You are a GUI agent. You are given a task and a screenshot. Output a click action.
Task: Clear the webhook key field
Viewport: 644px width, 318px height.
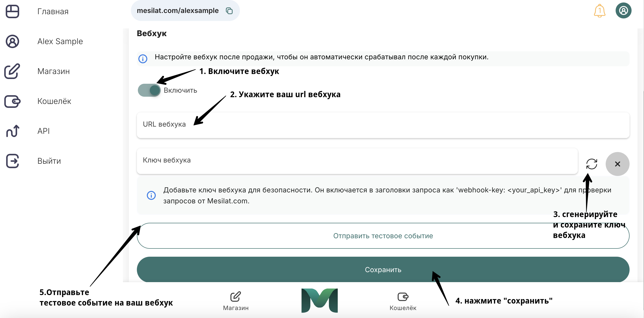[x=618, y=164]
